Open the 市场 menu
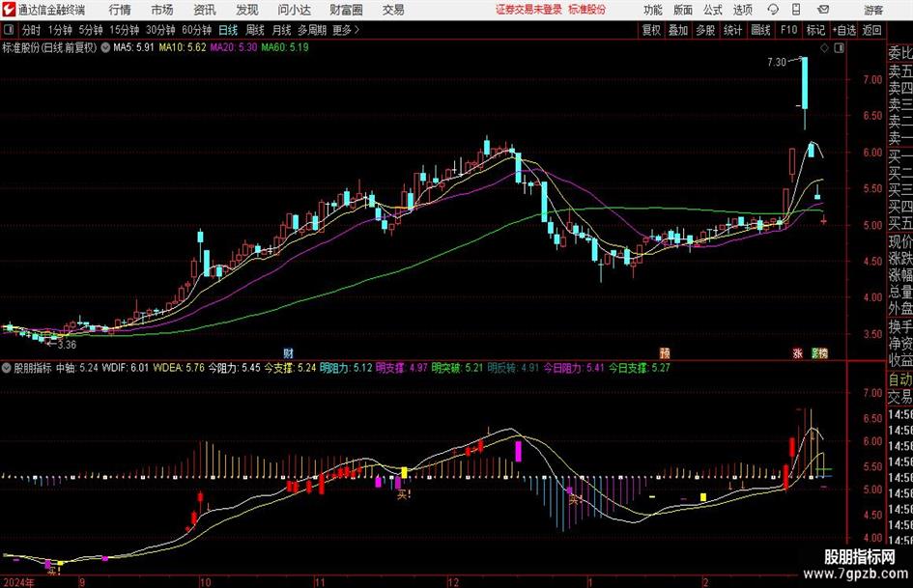The width and height of the screenshot is (913, 588). point(162,10)
